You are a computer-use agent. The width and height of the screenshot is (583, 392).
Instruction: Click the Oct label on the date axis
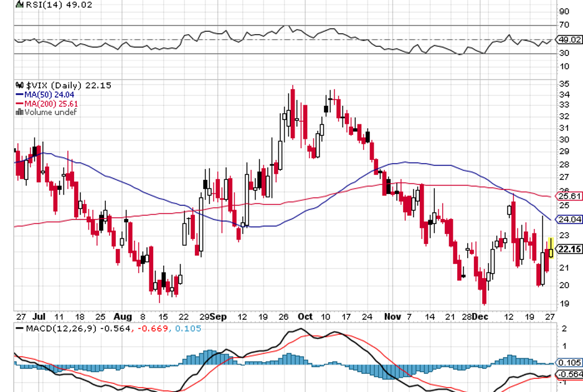305,316
